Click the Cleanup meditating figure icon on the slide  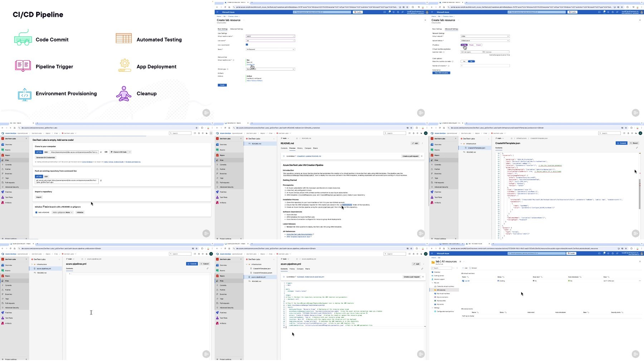pos(124,93)
